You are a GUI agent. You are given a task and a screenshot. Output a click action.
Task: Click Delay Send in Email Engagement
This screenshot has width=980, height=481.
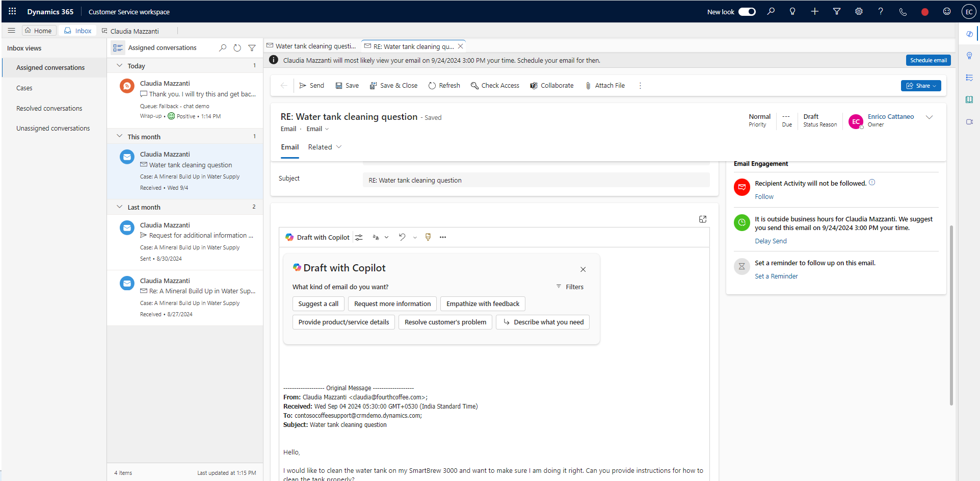[771, 241]
